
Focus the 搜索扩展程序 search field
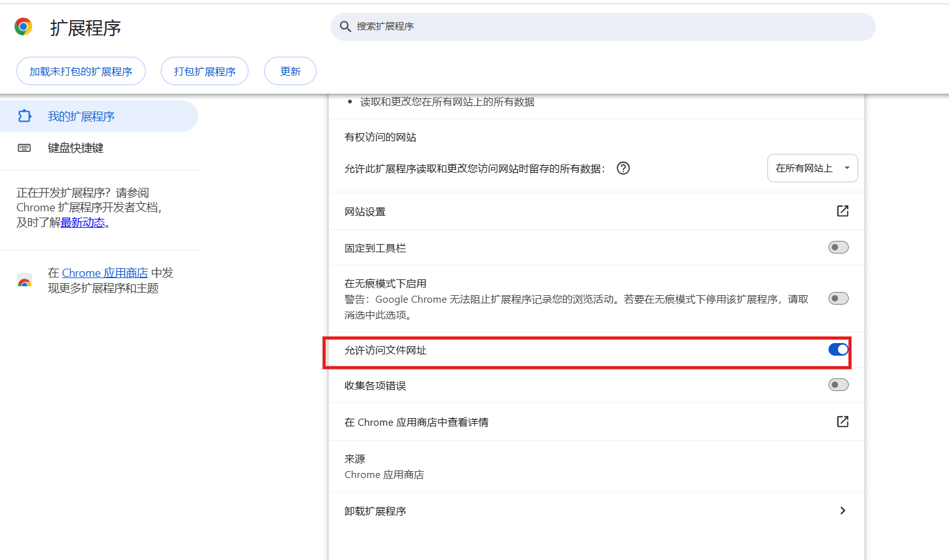(603, 26)
